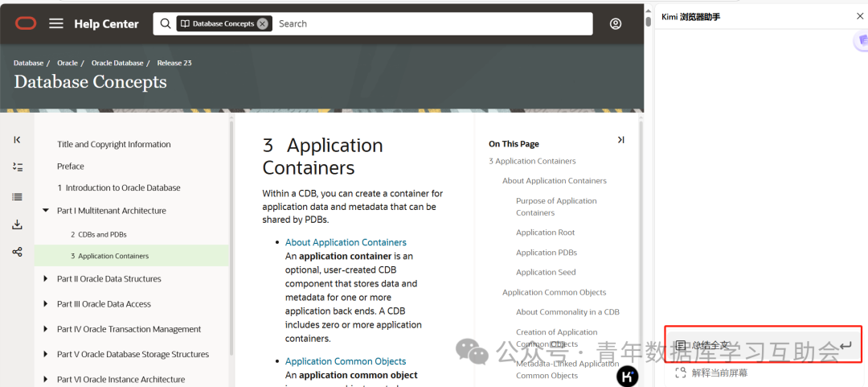This screenshot has width=868, height=387.
Task: Jump to Application Common Objects in outline
Action: coord(554,292)
